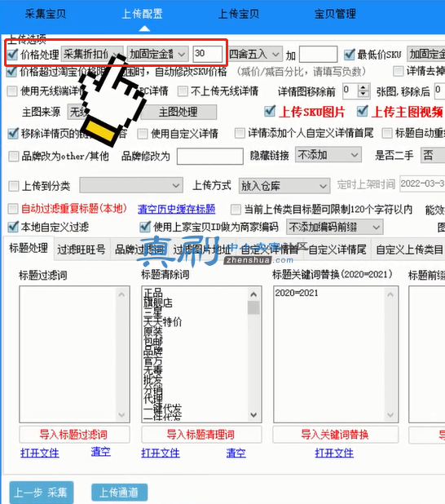Screen dimensions: 445x504
Task: Open the 上传到分类 category dropdown
Action: click(131, 185)
